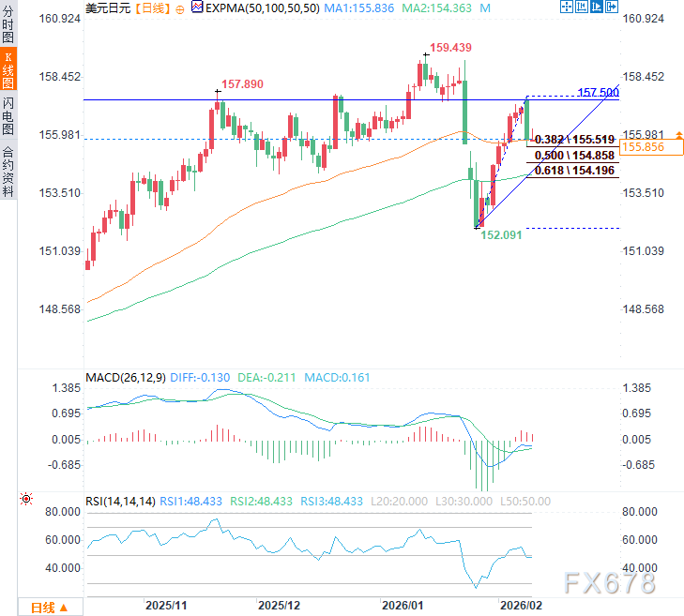
Task: Click the second of four top-right chart icons
Action: click(581, 8)
